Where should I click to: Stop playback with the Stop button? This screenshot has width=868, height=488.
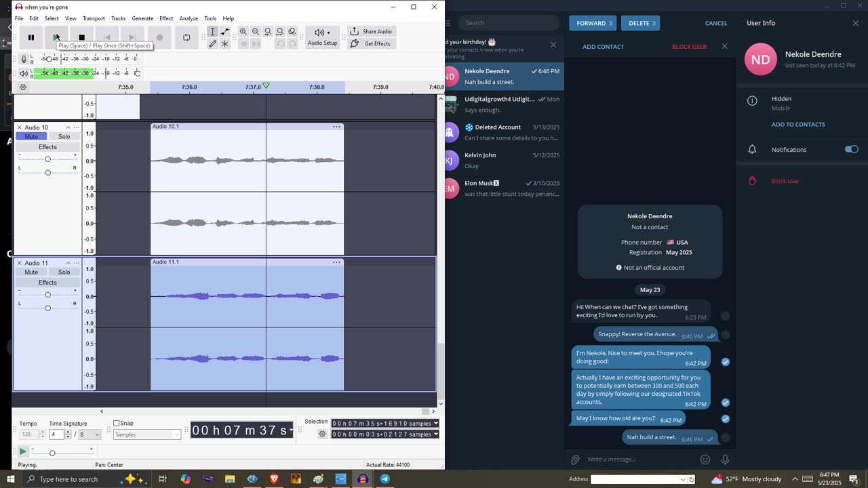tap(81, 37)
